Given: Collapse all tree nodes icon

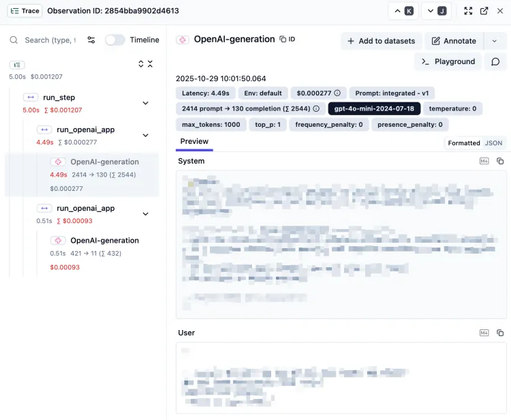Looking at the screenshot, I should 150,64.
